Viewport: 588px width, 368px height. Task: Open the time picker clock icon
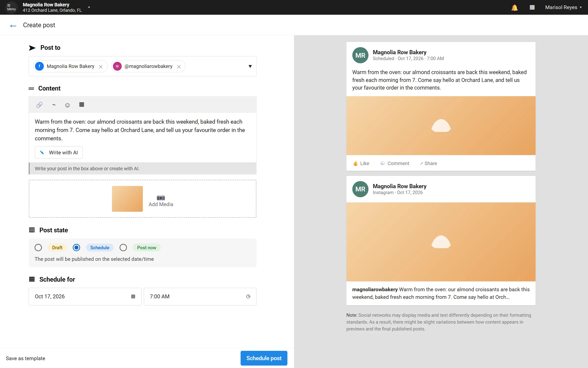[248, 296]
